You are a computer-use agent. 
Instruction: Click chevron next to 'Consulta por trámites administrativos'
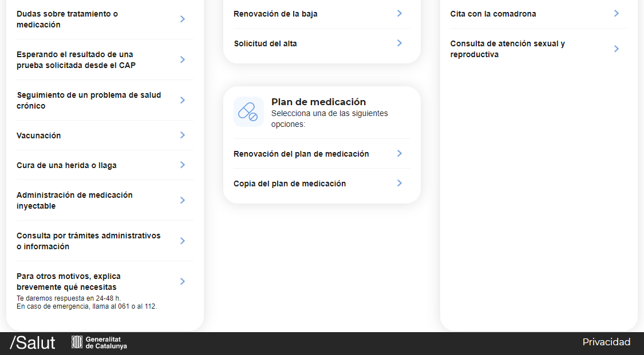pos(183,241)
